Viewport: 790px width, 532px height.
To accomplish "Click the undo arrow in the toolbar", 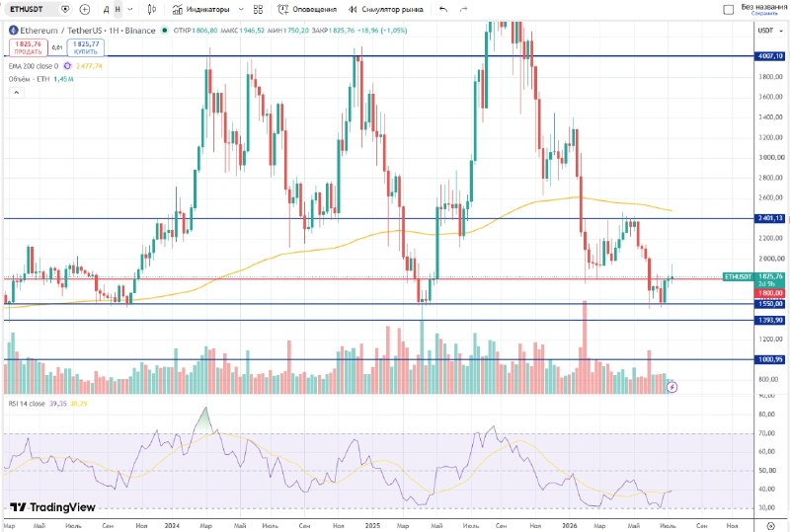I will [443, 9].
